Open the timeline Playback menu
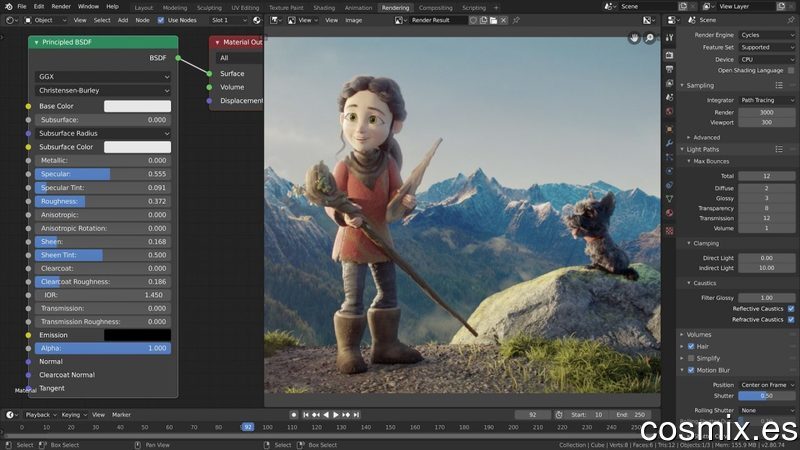This screenshot has width=800, height=450. pos(40,415)
